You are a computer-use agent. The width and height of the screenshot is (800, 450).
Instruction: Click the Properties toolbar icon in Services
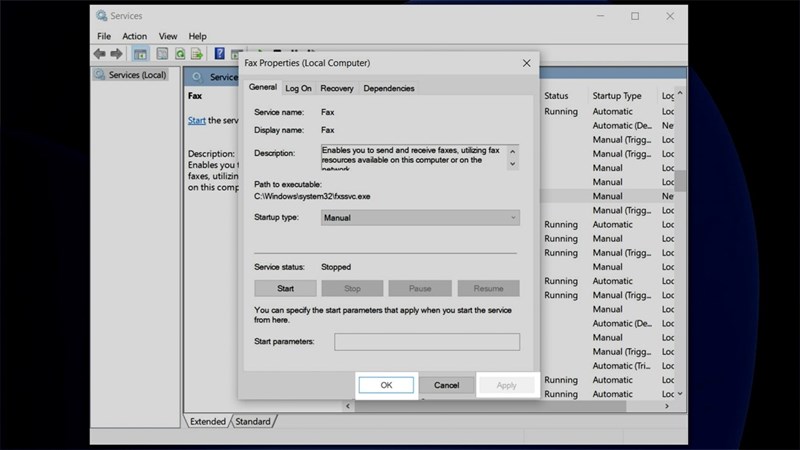[x=162, y=54]
